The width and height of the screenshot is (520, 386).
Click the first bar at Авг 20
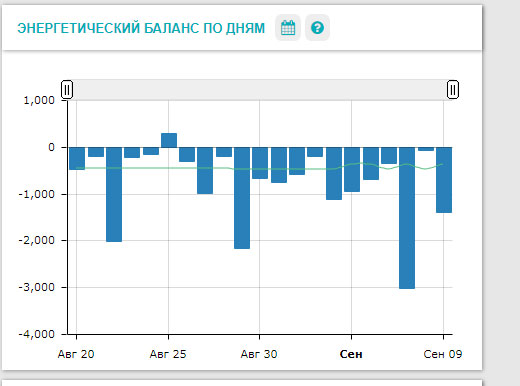coord(77,158)
